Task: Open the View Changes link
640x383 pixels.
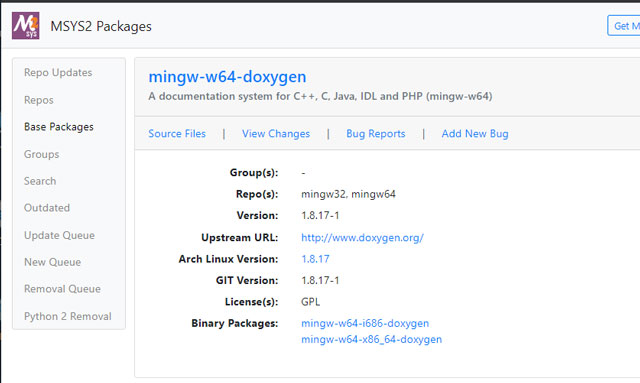Action: click(x=276, y=134)
